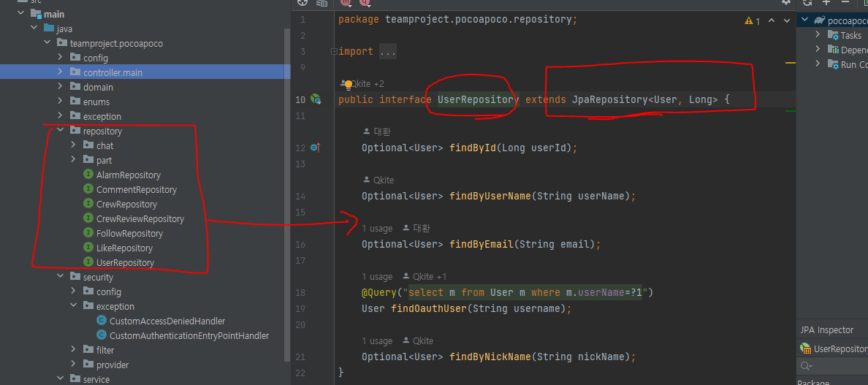Click the CommentRepository interface icon

[88, 190]
